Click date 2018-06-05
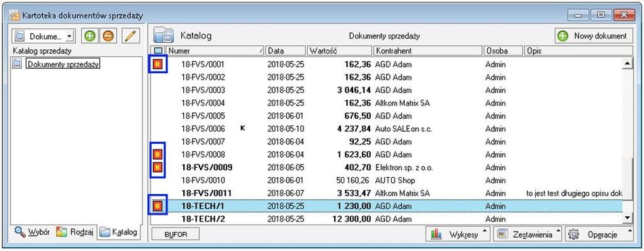Image resolution: width=644 pixels, height=251 pixels. [286, 168]
